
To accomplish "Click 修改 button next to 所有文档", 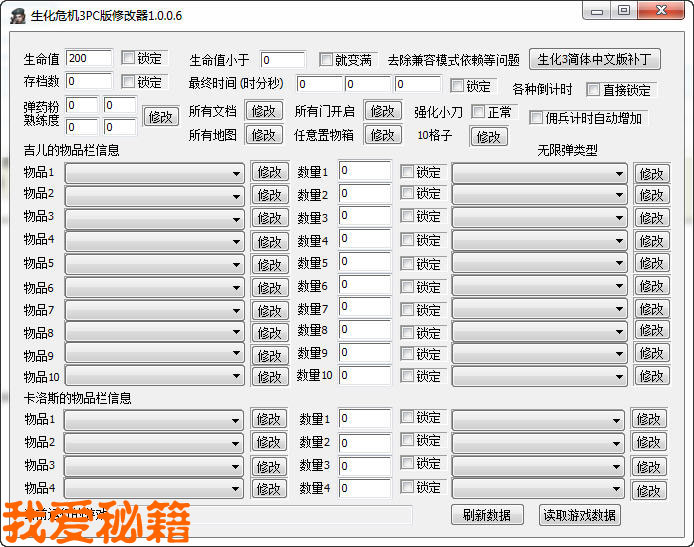I will [x=264, y=111].
